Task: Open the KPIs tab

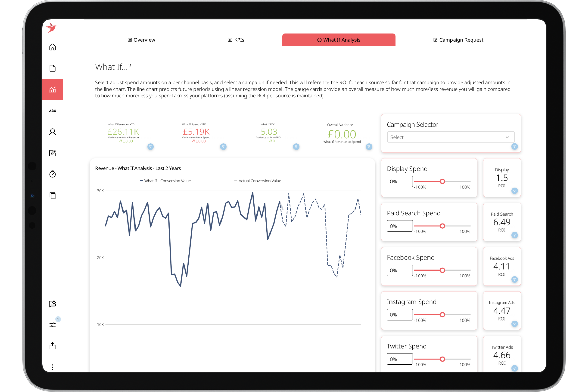Action: [x=236, y=40]
